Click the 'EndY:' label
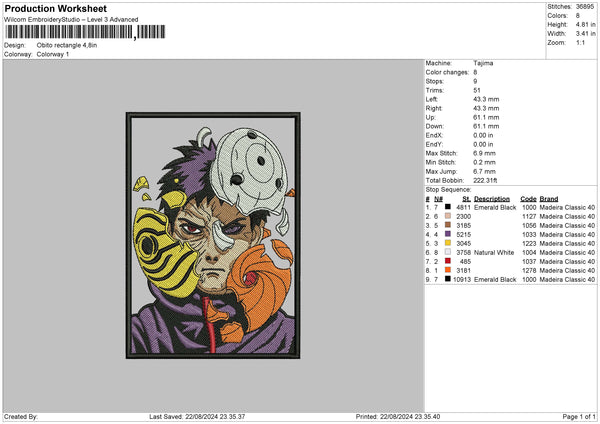The height and width of the screenshot is (424, 600). pyautogui.click(x=434, y=144)
